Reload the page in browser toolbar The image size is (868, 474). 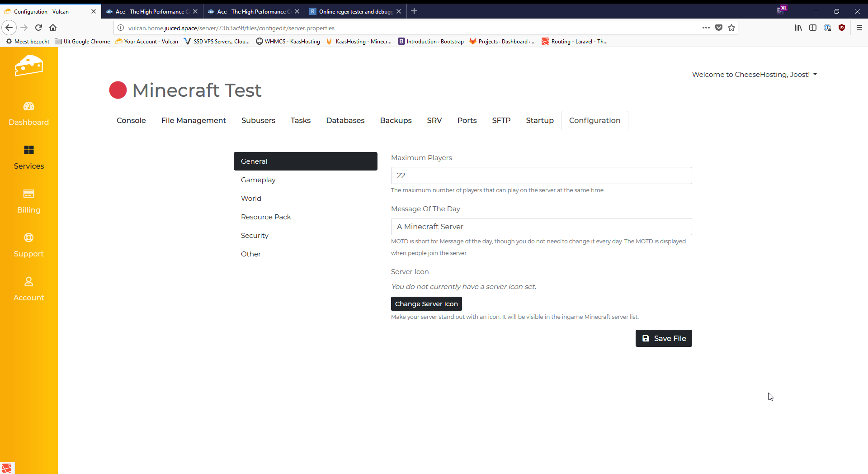pos(39,28)
